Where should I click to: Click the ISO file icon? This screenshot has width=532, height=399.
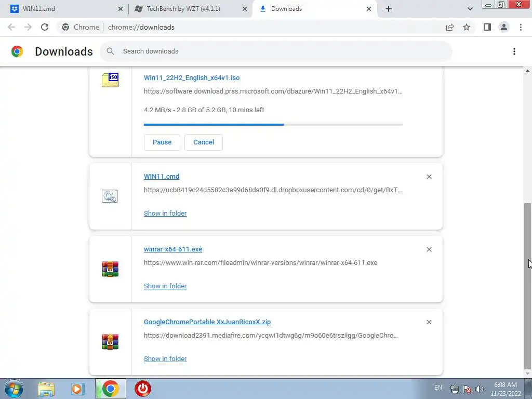tap(110, 80)
